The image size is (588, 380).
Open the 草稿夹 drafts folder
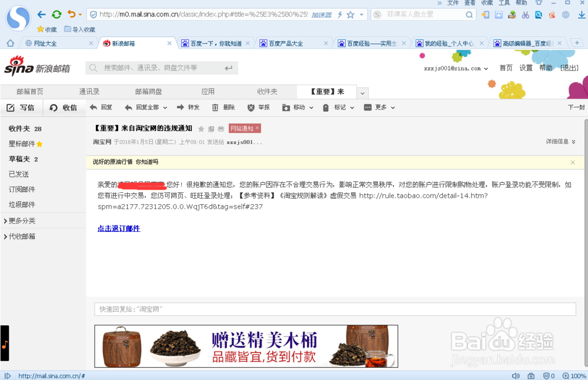click(x=24, y=159)
